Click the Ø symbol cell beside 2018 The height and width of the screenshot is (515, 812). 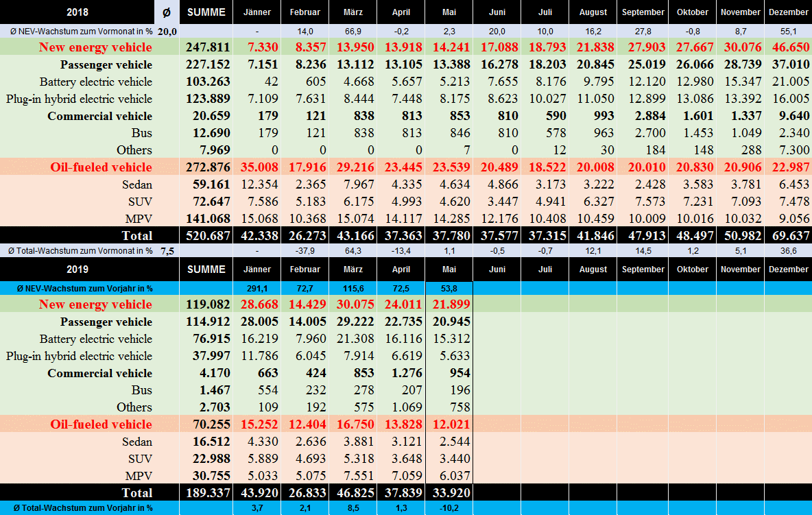167,12
